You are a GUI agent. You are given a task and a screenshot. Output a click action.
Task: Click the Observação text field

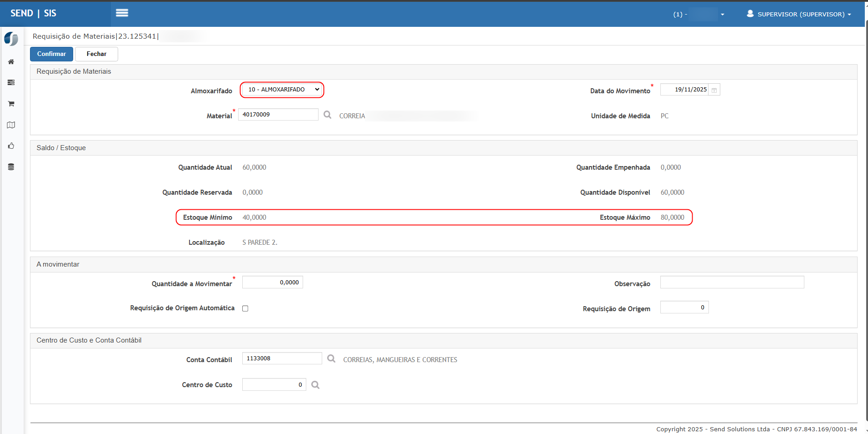pos(732,283)
